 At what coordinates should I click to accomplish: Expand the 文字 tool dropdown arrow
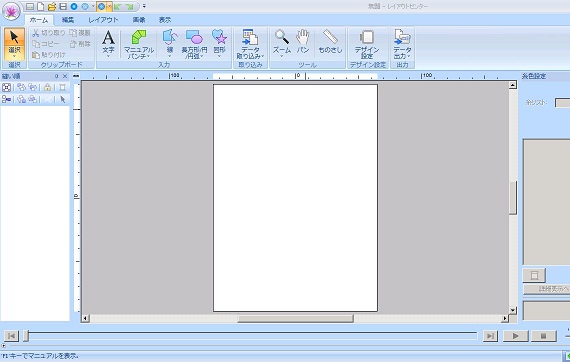(x=108, y=56)
